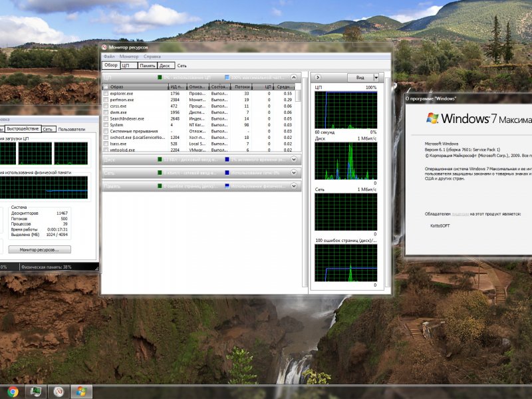Check the explorer.exe process checkbox

click(106, 93)
